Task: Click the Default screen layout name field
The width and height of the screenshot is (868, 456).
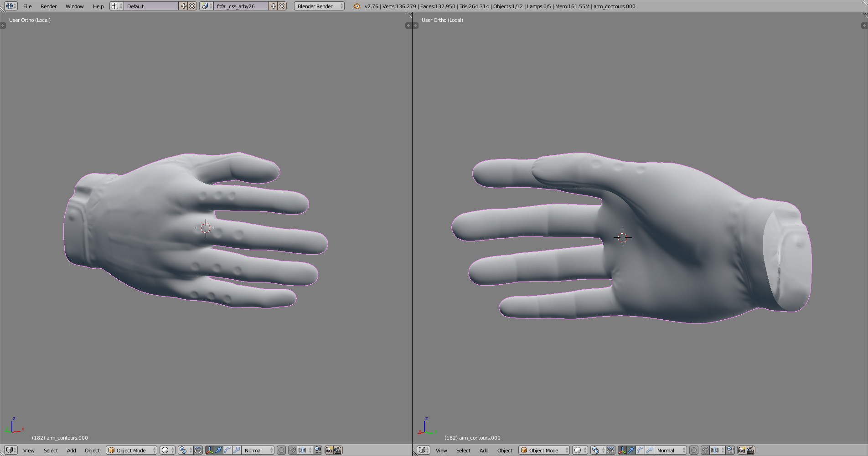Action: tap(151, 6)
